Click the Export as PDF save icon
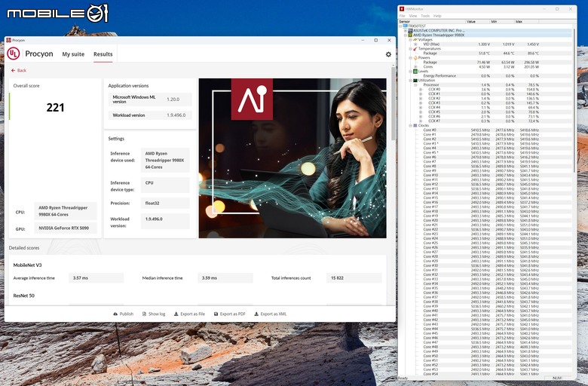This screenshot has height=386, width=588. [216, 314]
